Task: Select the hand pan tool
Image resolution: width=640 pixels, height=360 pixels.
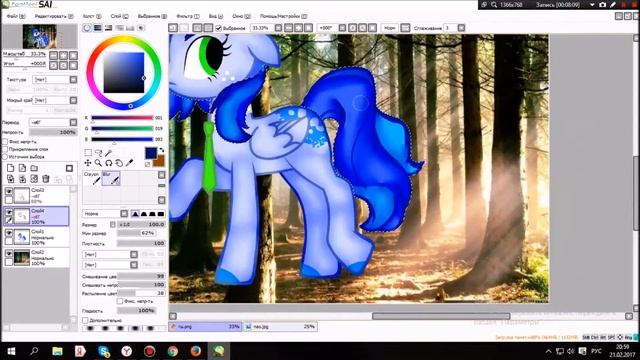Action: click(119, 163)
